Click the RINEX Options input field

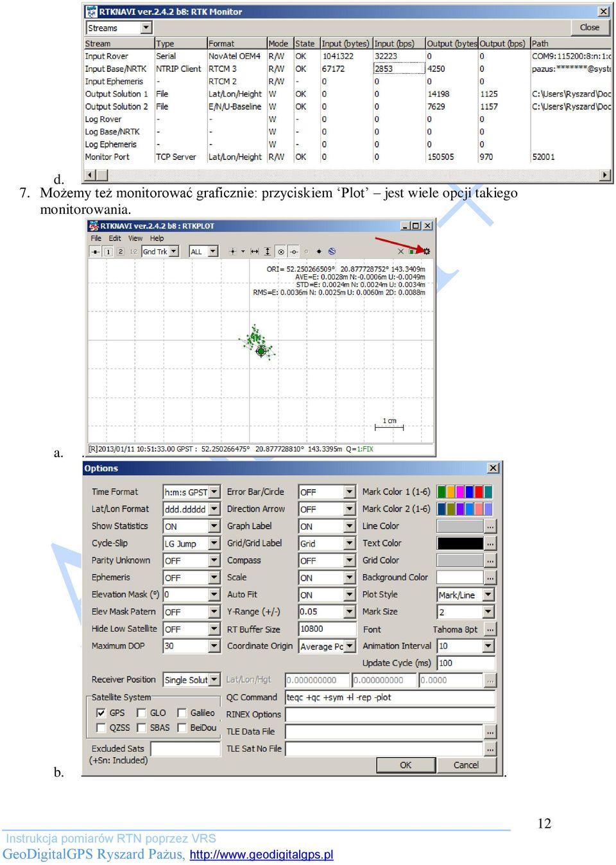390,715
